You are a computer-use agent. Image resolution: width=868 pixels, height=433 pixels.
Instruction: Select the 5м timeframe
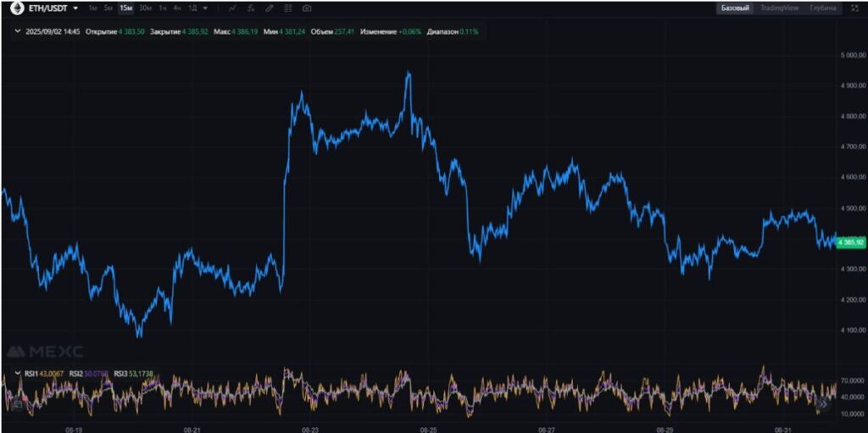108,8
